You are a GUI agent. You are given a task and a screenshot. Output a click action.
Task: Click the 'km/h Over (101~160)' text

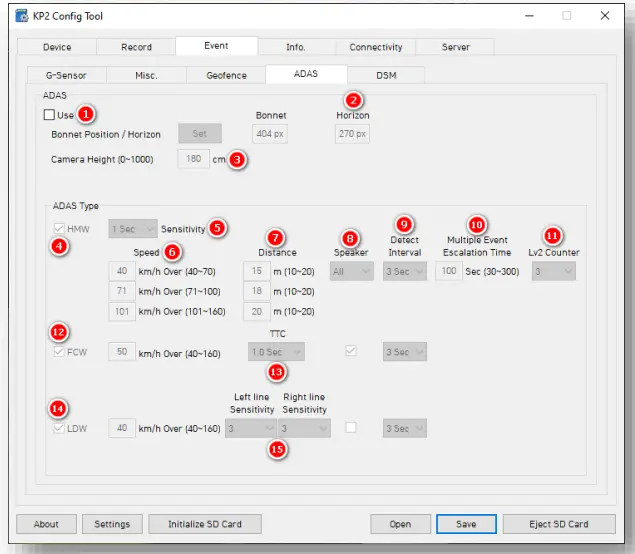[182, 312]
